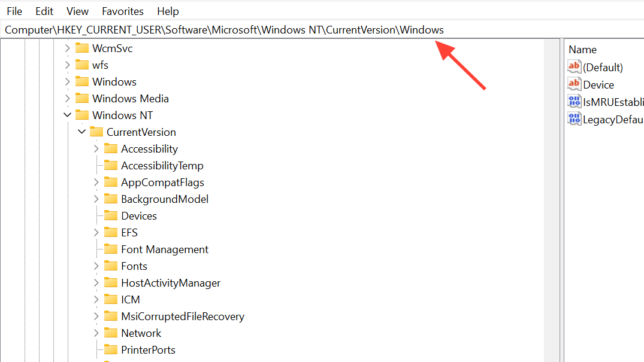The width and height of the screenshot is (644, 362).
Task: Expand the Accessibility key
Action: pos(96,148)
